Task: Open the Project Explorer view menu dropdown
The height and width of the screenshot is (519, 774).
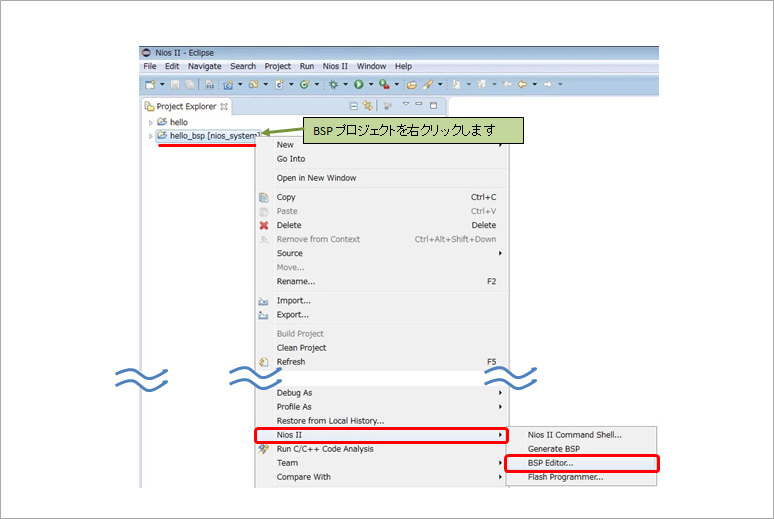Action: pos(406,104)
